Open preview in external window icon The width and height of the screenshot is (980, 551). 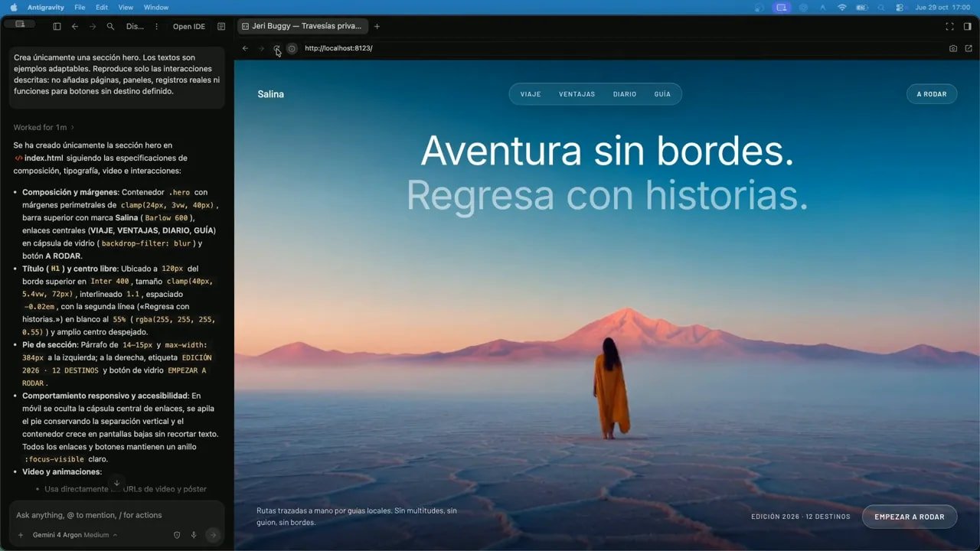[969, 48]
